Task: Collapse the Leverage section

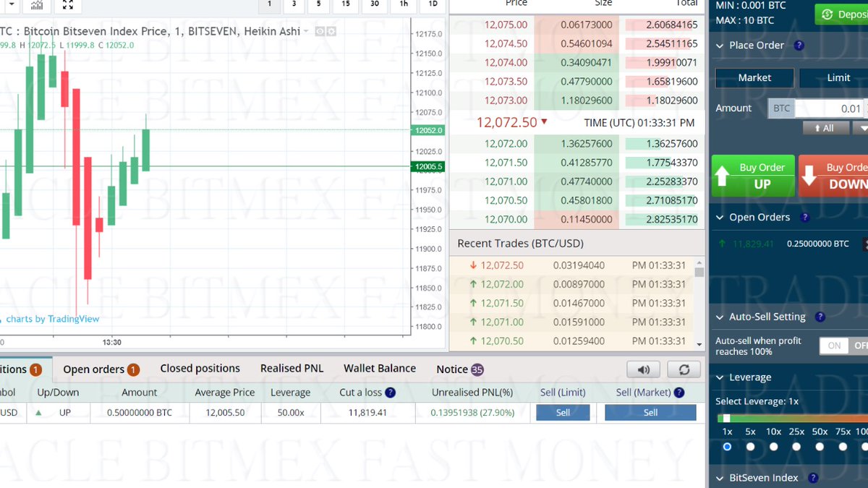Action: click(720, 377)
